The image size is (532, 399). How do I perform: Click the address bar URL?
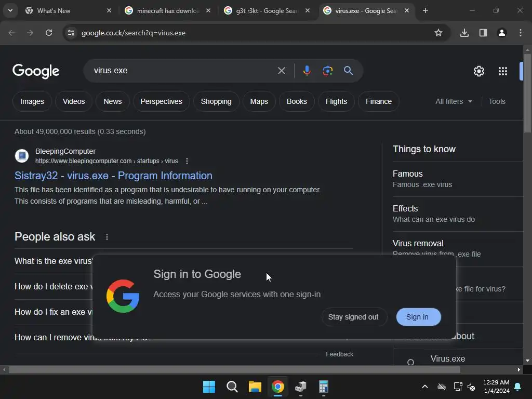(x=134, y=33)
